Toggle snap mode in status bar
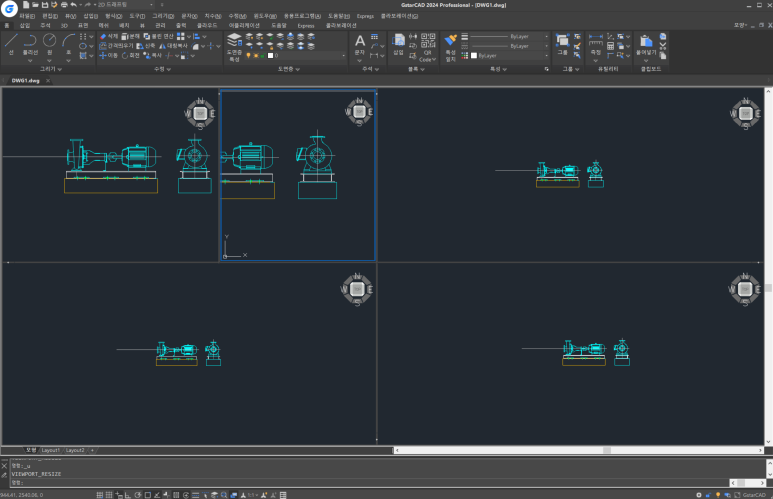 (x=100, y=495)
